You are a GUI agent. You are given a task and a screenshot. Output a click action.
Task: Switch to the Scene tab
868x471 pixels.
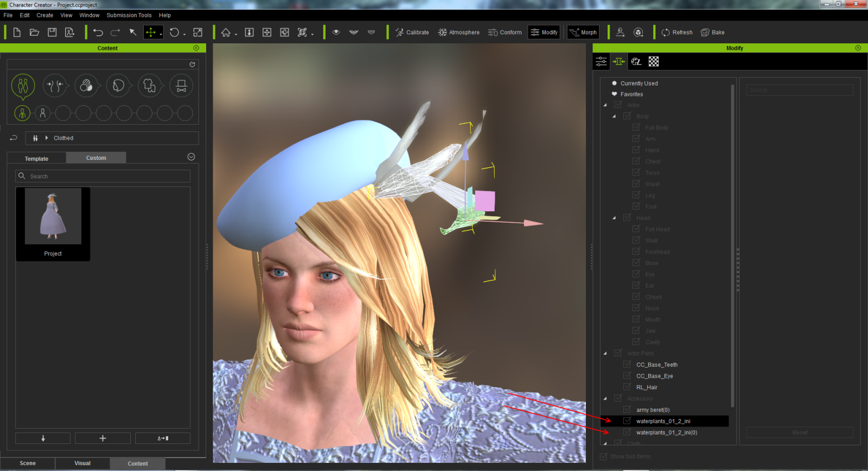pos(28,463)
